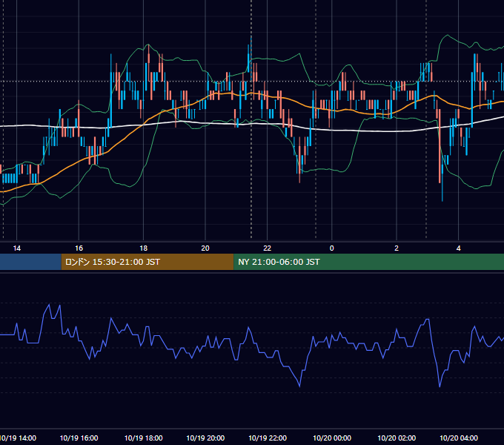Click hour label 16 on price chart axis
Image resolution: width=504 pixels, height=445 pixels.
79,248
